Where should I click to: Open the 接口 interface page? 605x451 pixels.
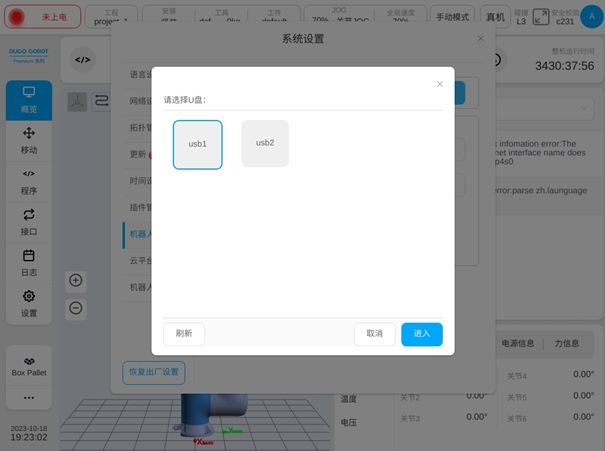tap(29, 221)
